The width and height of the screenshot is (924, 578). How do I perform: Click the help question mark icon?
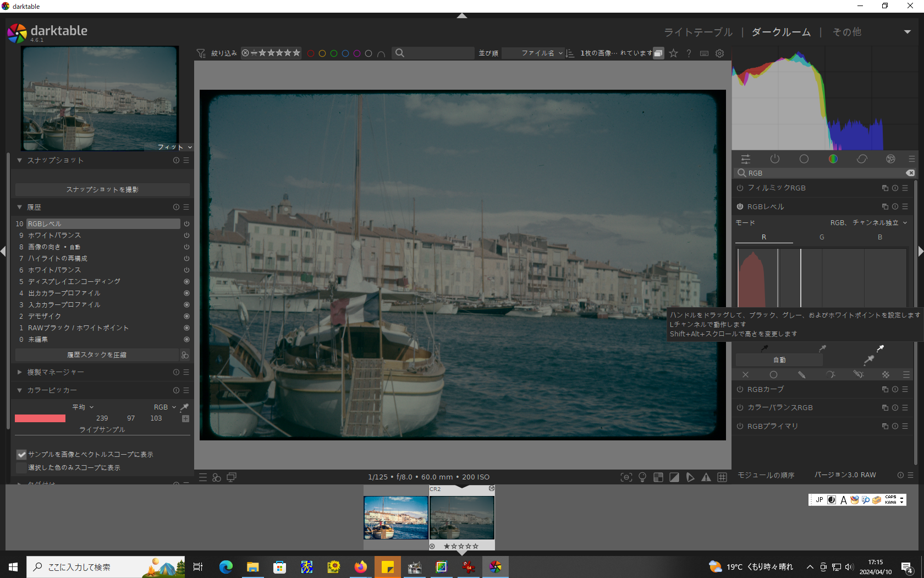coord(689,53)
